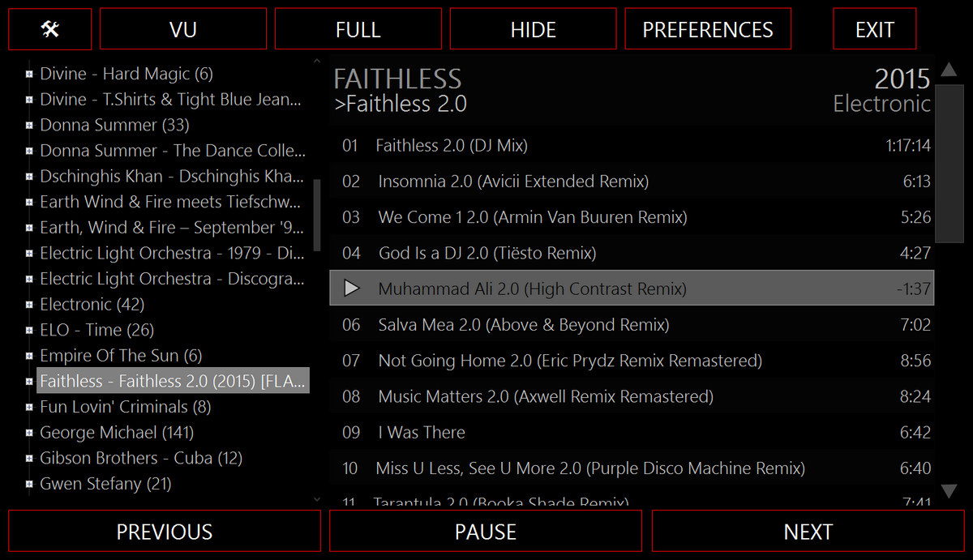Play track 02 Insomnia 2.0 Avicii Remix
The width and height of the screenshot is (973, 560).
[512, 182]
